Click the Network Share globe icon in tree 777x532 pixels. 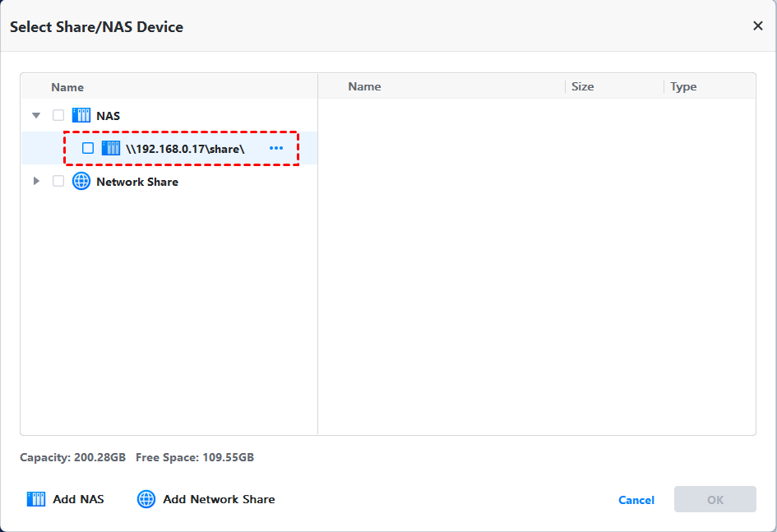point(81,182)
